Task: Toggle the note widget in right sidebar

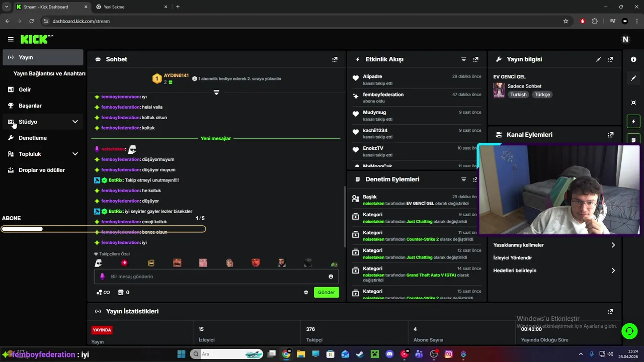Action: [x=633, y=139]
